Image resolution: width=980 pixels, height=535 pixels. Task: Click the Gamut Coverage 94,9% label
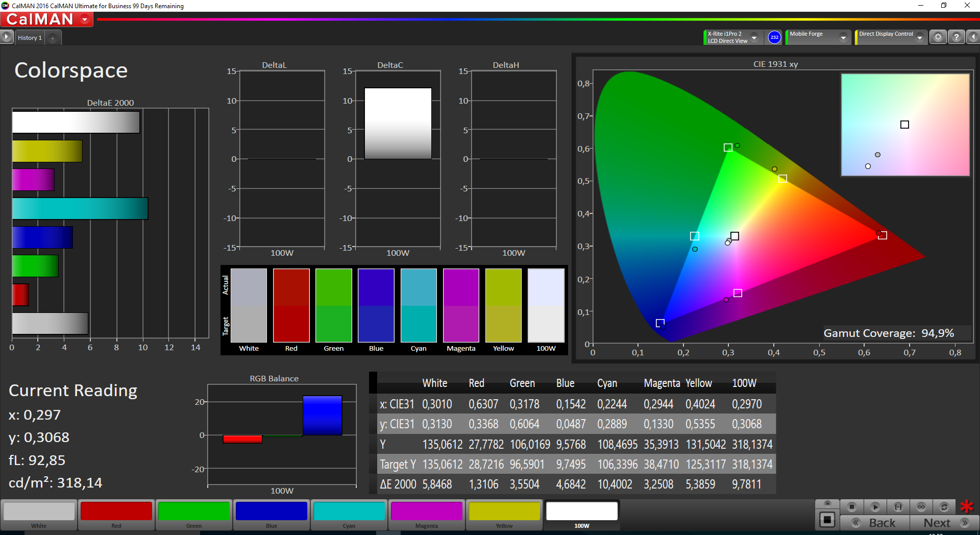(x=889, y=333)
